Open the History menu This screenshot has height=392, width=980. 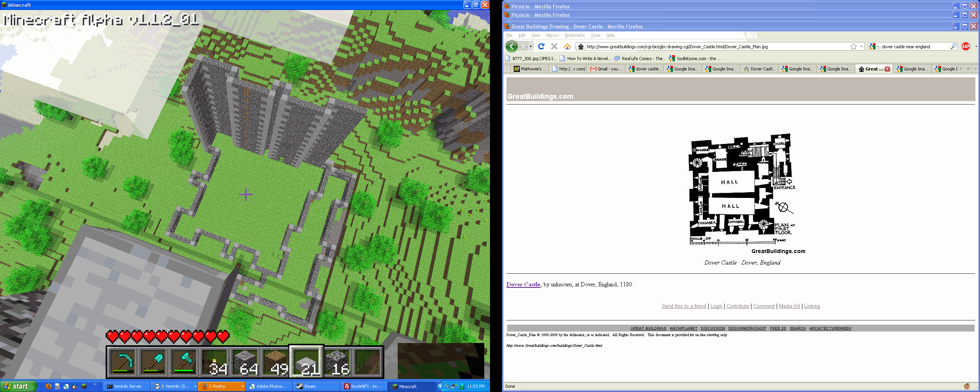tap(552, 35)
